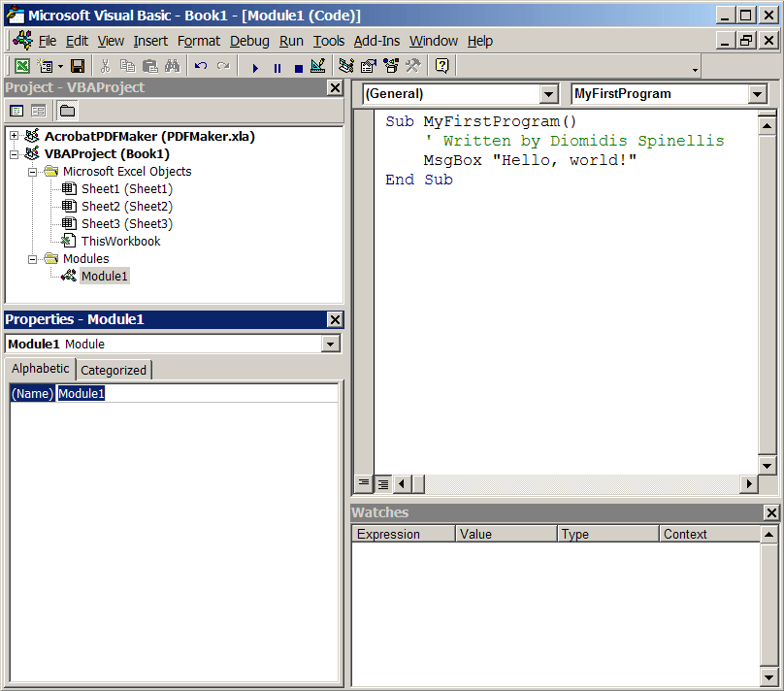Viewport: 784px width, 691px height.
Task: Open Properties Window toolbar icon
Action: point(369,66)
